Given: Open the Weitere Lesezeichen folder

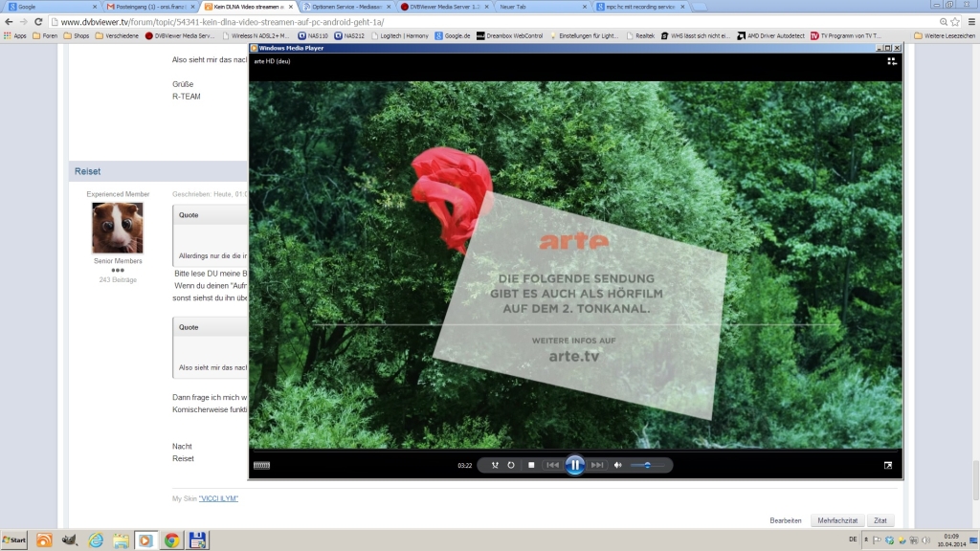Looking at the screenshot, I should point(945,35).
